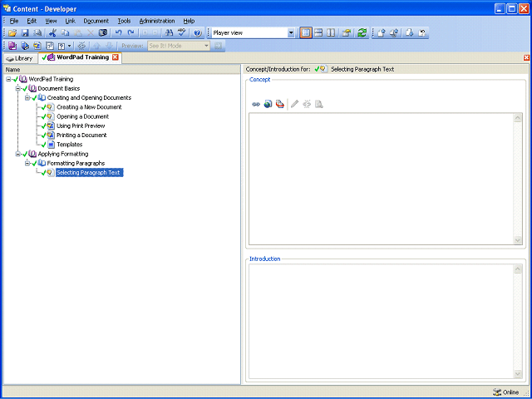Click inside the Concept text area
The height and width of the screenshot is (399, 532).
pos(382,180)
